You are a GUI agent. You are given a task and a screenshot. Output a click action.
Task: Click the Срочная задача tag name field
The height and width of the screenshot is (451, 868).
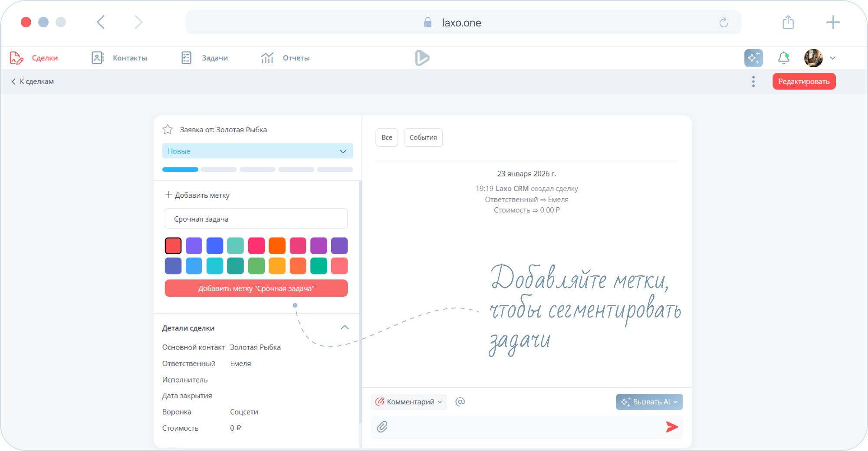[256, 219]
